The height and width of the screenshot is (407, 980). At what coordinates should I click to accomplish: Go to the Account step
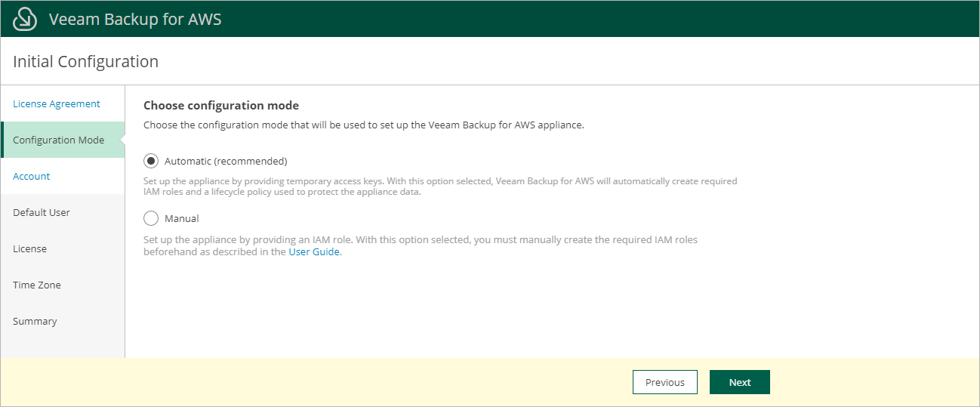click(32, 176)
